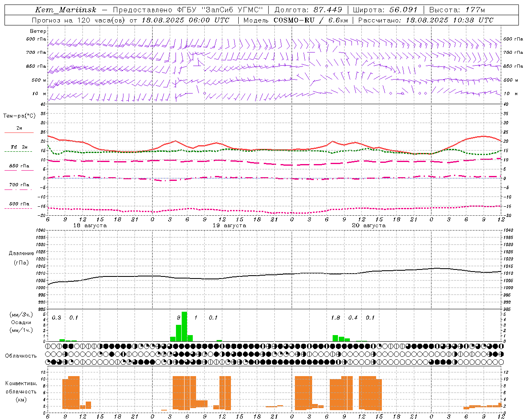Screen dimensions: 525x420
Task: Click the 700 гПа temperature legend entry
Action: coord(19,185)
